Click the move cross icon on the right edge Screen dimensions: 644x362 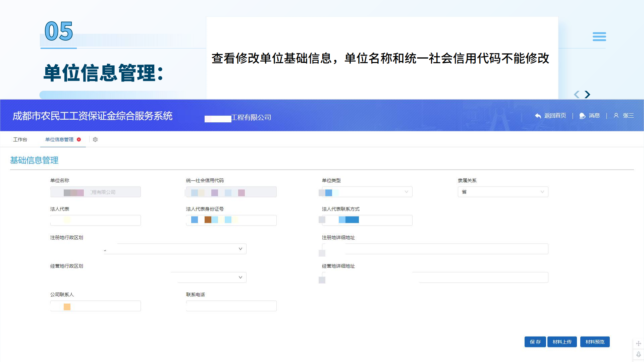click(639, 343)
